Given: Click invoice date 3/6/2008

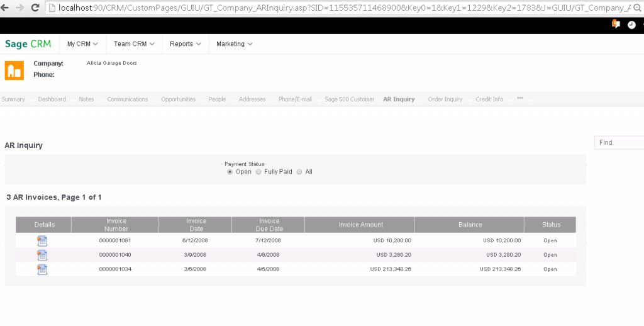Looking at the screenshot, I should [195, 269].
